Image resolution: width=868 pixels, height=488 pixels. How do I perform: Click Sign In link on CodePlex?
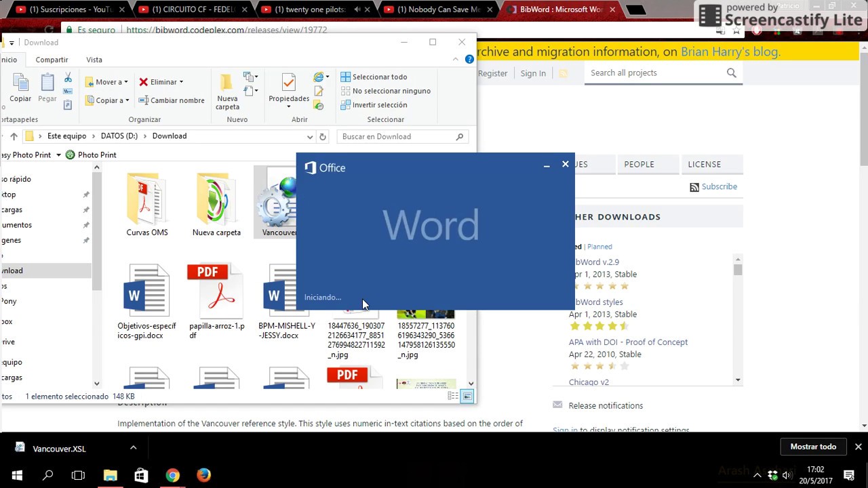[533, 73]
